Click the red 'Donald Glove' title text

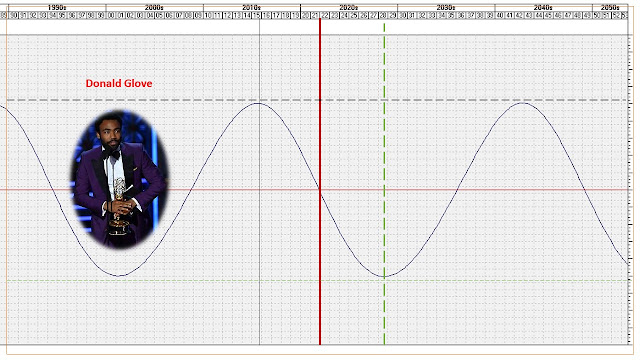tap(119, 83)
